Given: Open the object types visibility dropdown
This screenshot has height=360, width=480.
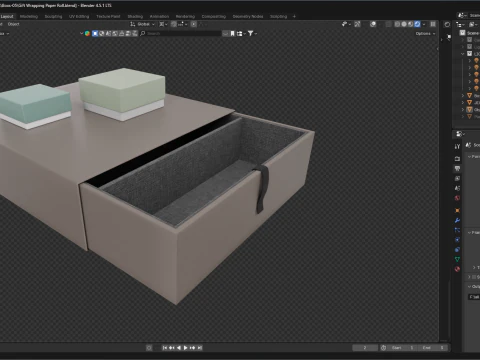Looking at the screenshot, I should coord(346,24).
